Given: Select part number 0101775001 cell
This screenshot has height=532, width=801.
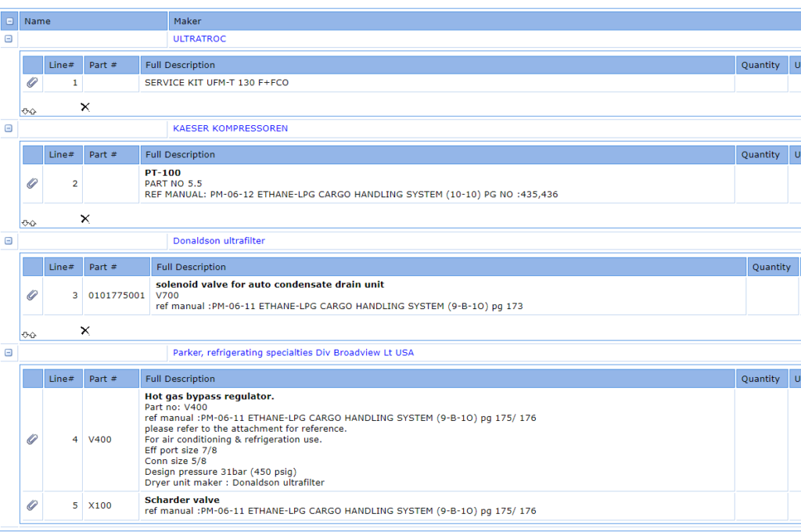Looking at the screenshot, I should click(117, 296).
